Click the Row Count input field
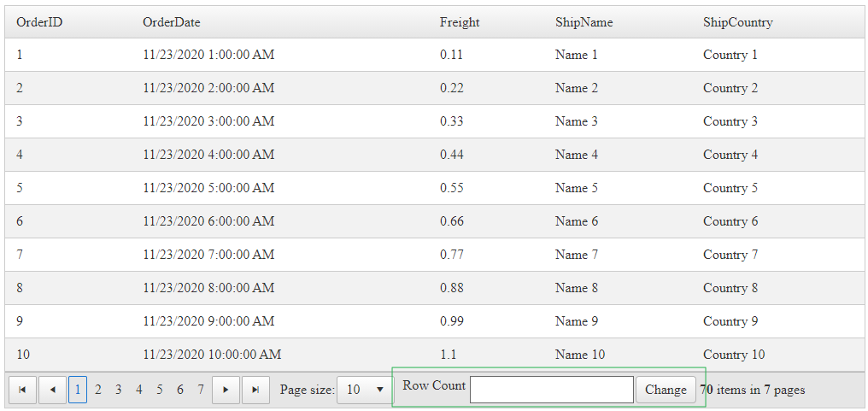Image resolution: width=868 pixels, height=411 pixels. tap(551, 390)
